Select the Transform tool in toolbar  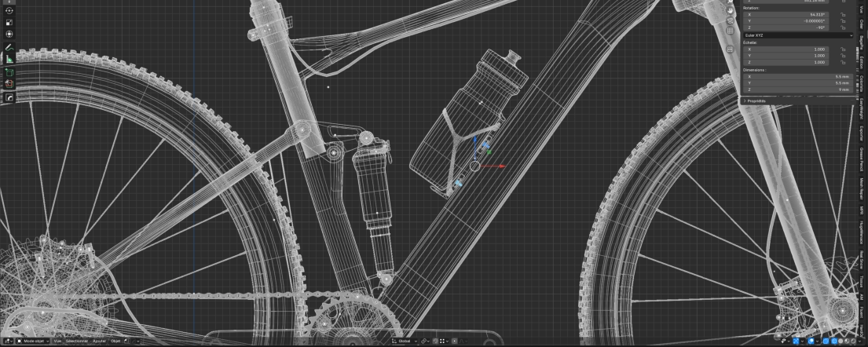click(9, 34)
